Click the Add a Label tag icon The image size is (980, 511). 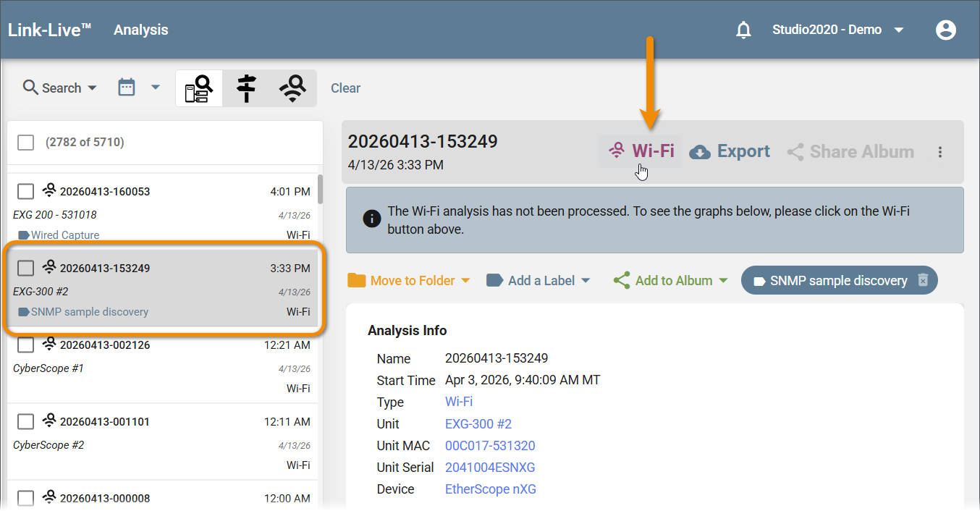tap(495, 281)
